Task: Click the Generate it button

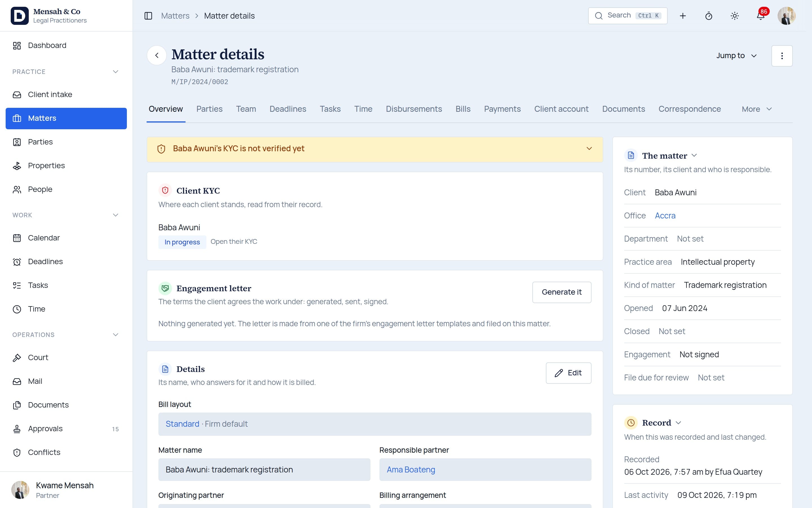Action: click(562, 292)
